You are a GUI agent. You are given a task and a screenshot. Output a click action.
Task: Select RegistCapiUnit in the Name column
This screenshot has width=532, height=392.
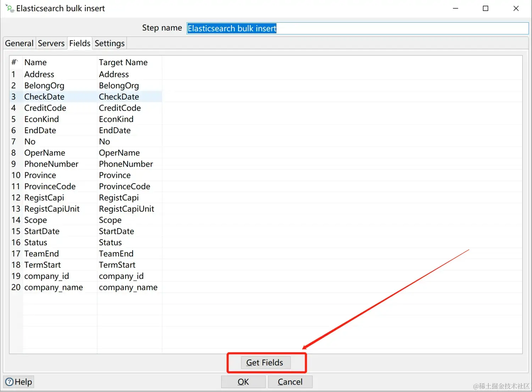(x=60, y=209)
